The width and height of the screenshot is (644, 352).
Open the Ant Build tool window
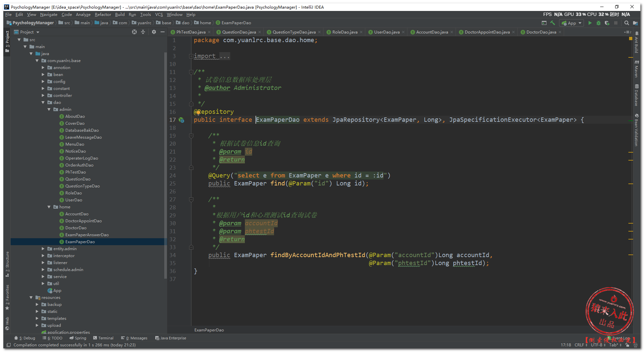coord(636,42)
